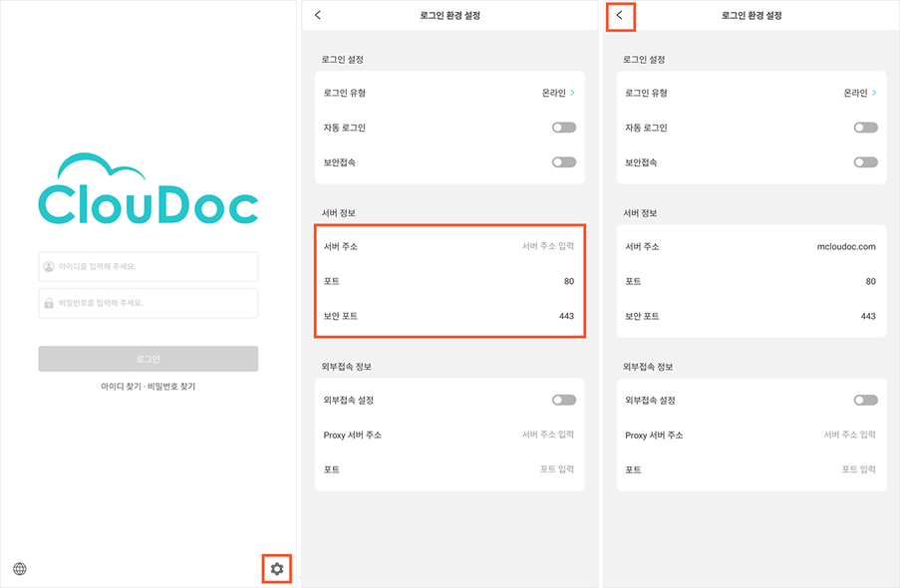This screenshot has width=900, height=588.
Task: Toggle 외부접속 설정 in the mcloudoc.com settings screen
Action: pyautogui.click(x=865, y=401)
